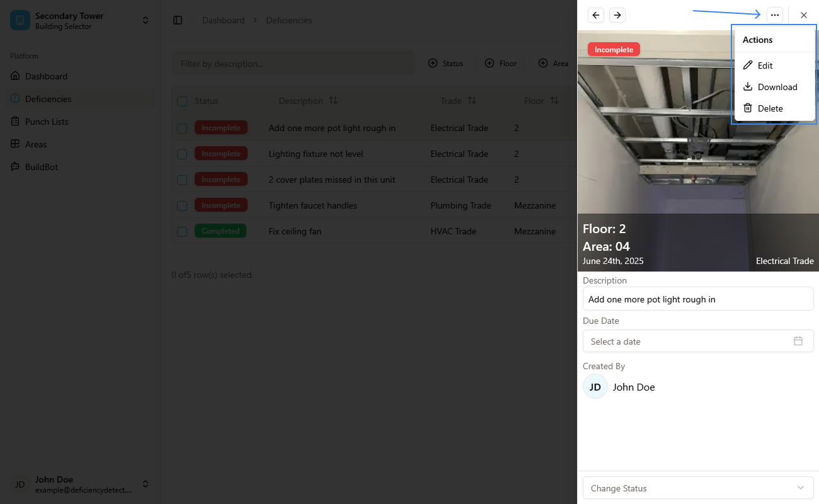
Task: Click 'Plumbing Trade' table cell
Action: [x=461, y=205]
